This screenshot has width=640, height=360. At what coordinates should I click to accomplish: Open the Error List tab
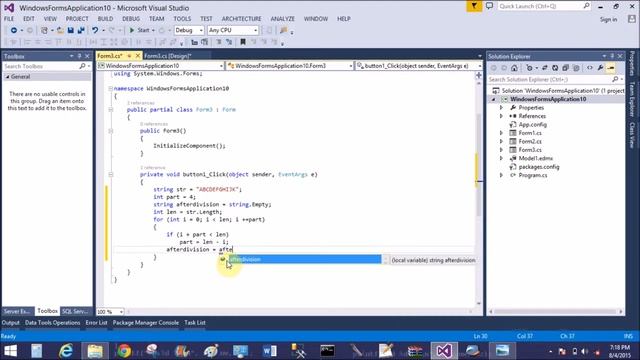[96, 323]
